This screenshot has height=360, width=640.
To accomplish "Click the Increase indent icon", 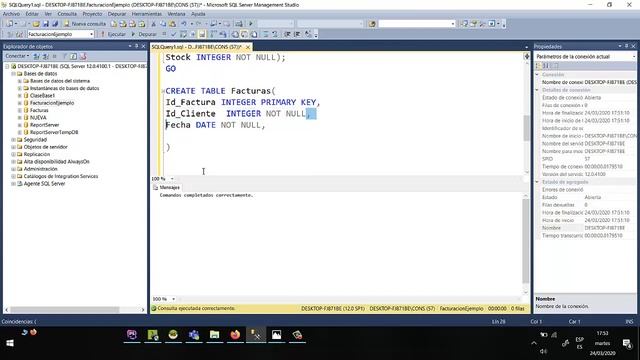I will pyautogui.click(x=297, y=34).
